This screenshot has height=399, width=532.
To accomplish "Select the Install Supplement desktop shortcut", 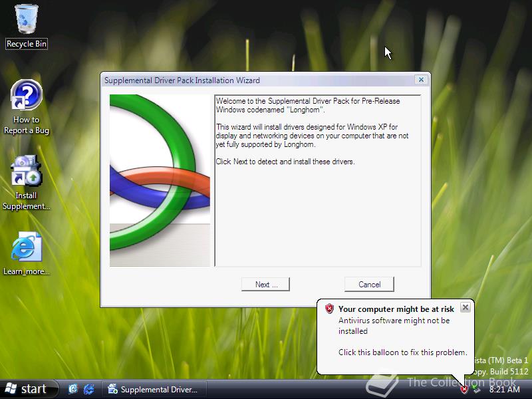I will point(27,182).
